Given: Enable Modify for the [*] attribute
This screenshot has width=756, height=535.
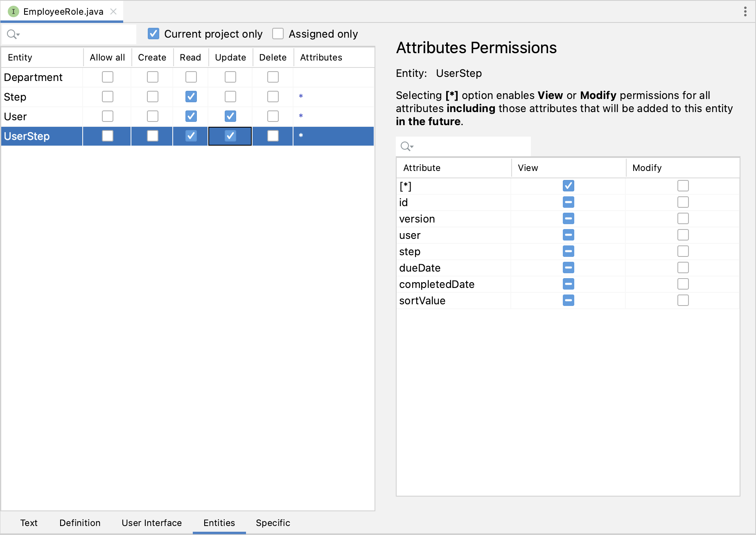Looking at the screenshot, I should coord(683,186).
